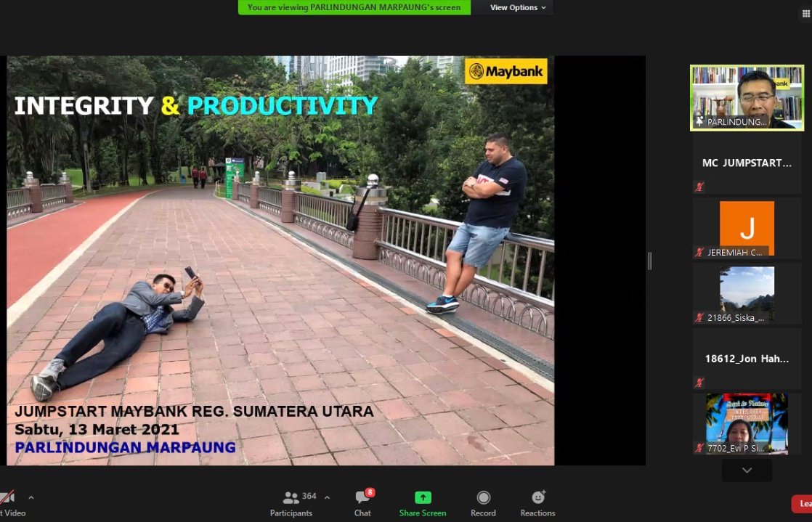Open the caret menu beside Video

pyautogui.click(x=31, y=497)
